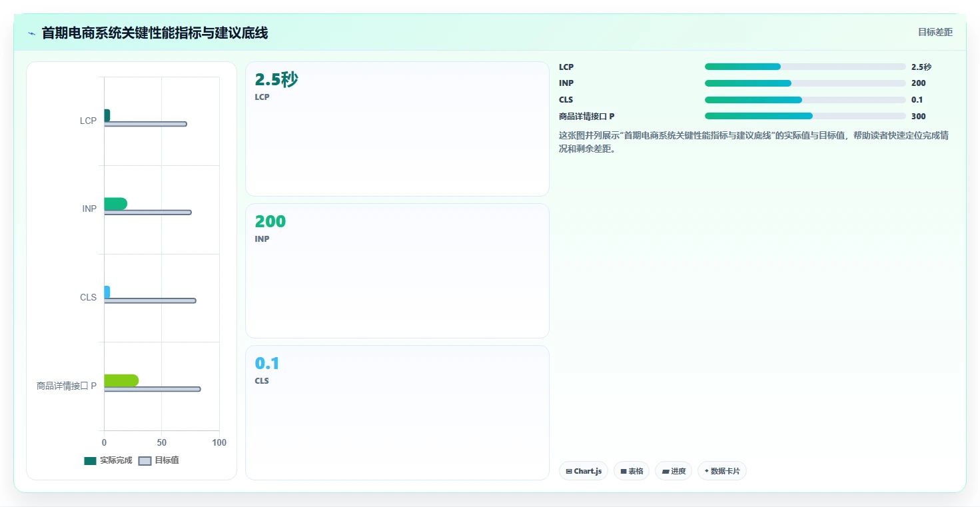980x507 pixels.
Task: Click the INP target bar in the chart
Action: click(147, 213)
